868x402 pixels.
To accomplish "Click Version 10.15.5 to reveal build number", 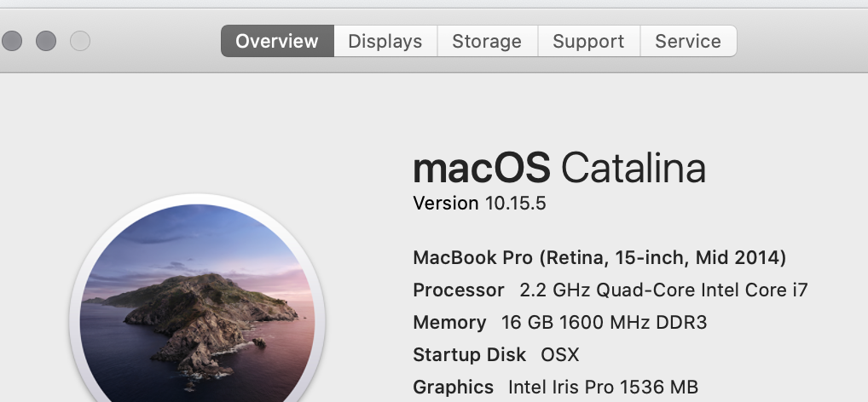I will 479,203.
